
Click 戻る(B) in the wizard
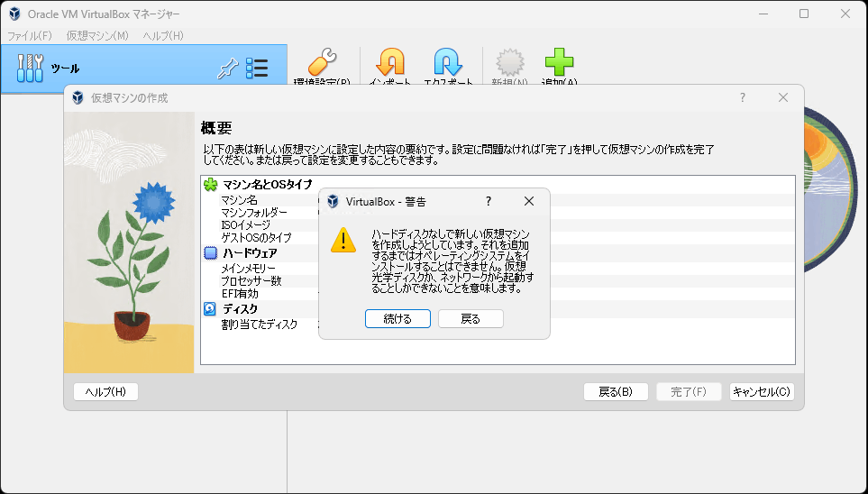pos(616,391)
